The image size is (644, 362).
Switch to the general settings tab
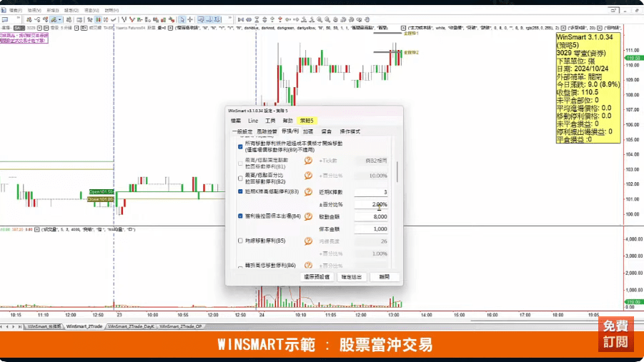(242, 131)
